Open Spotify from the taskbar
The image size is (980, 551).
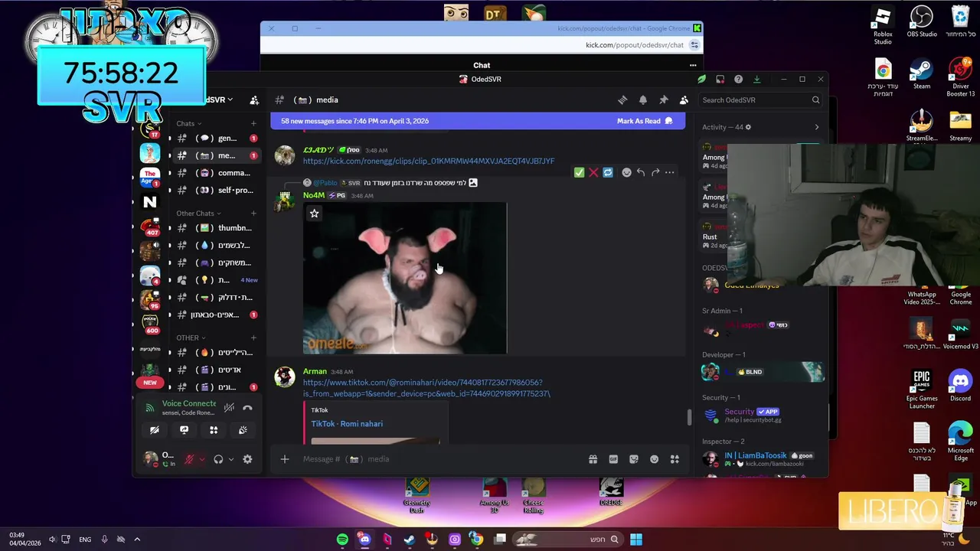point(342,540)
